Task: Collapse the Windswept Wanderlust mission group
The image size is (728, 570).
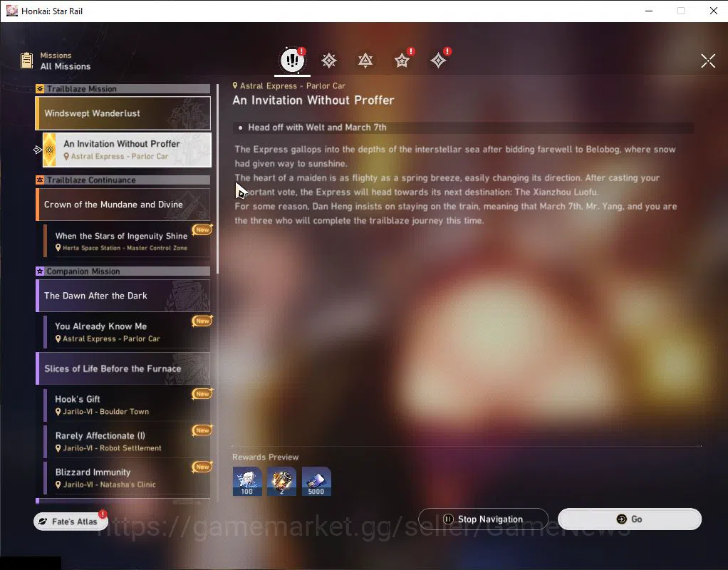Action: pos(123,113)
